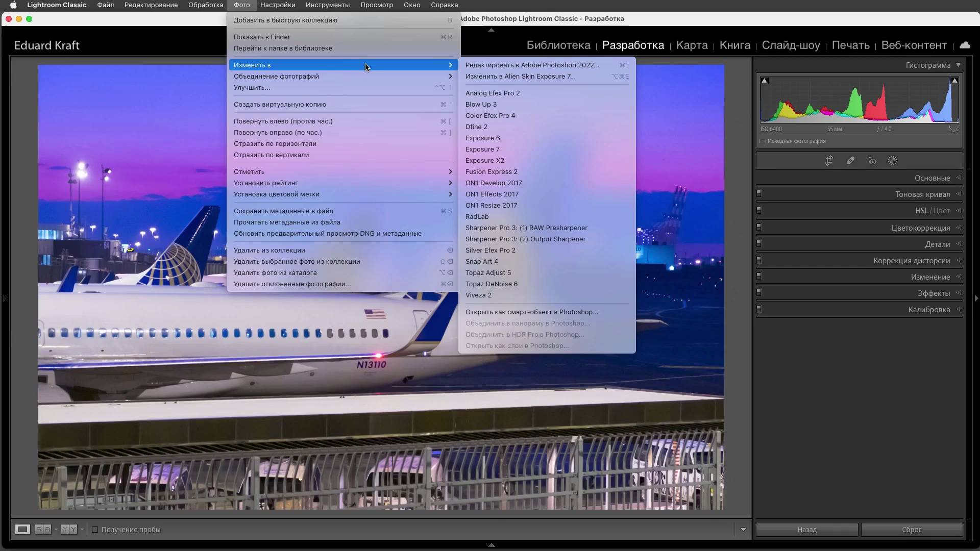The width and height of the screenshot is (980, 551).
Task: Open the cloud sync status icon
Action: point(965,45)
